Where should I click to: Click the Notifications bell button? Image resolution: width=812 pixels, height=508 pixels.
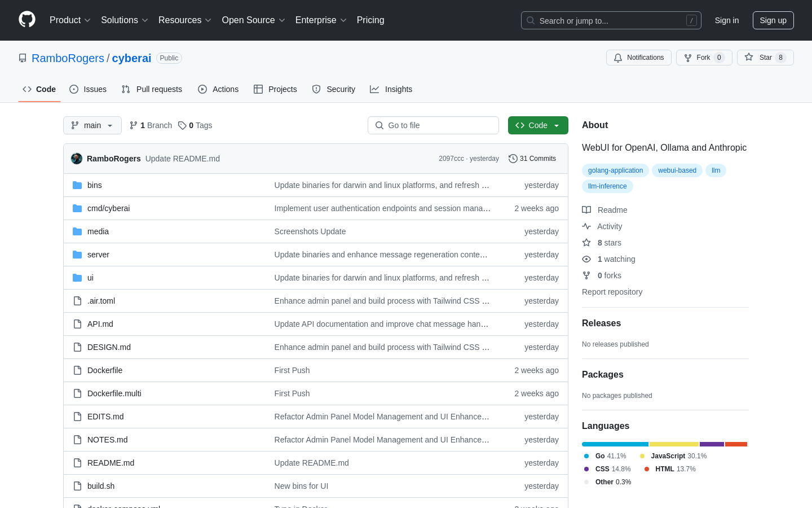639,58
